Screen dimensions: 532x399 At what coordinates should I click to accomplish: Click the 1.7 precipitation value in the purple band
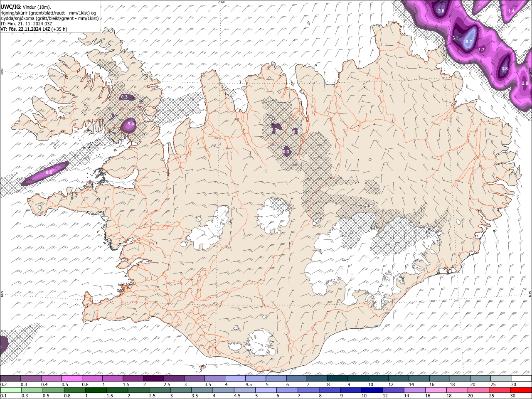coord(482,50)
